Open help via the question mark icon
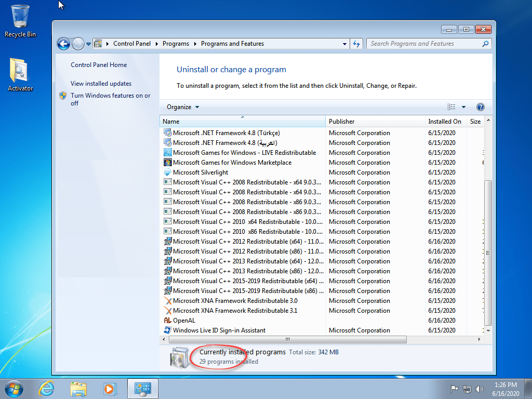 click(x=481, y=107)
